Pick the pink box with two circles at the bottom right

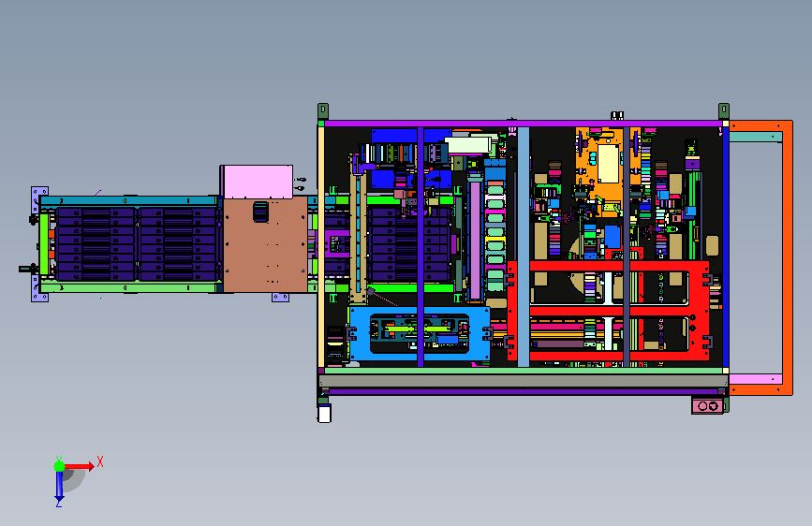pyautogui.click(x=707, y=406)
